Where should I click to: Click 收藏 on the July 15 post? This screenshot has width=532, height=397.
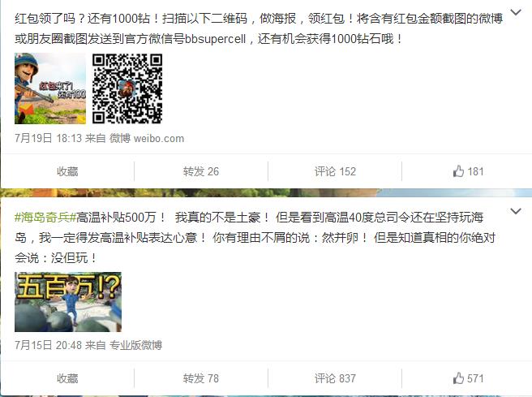[67, 378]
